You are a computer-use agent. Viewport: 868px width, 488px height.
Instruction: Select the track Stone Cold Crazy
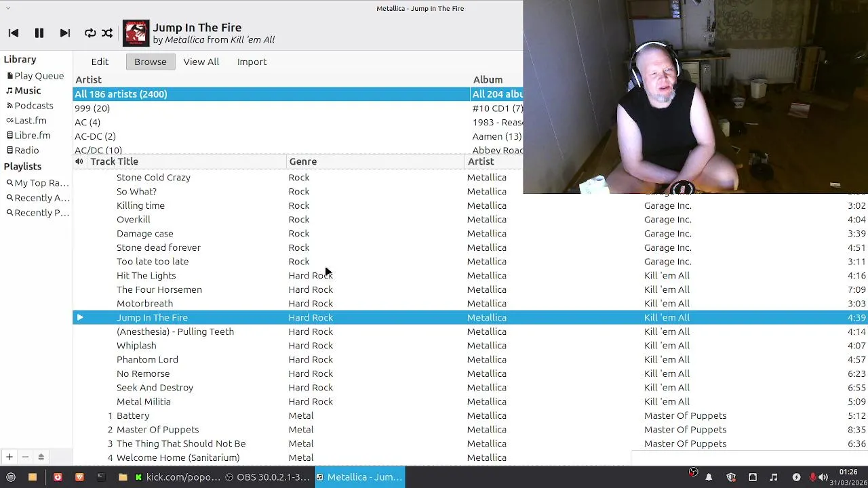tap(153, 178)
